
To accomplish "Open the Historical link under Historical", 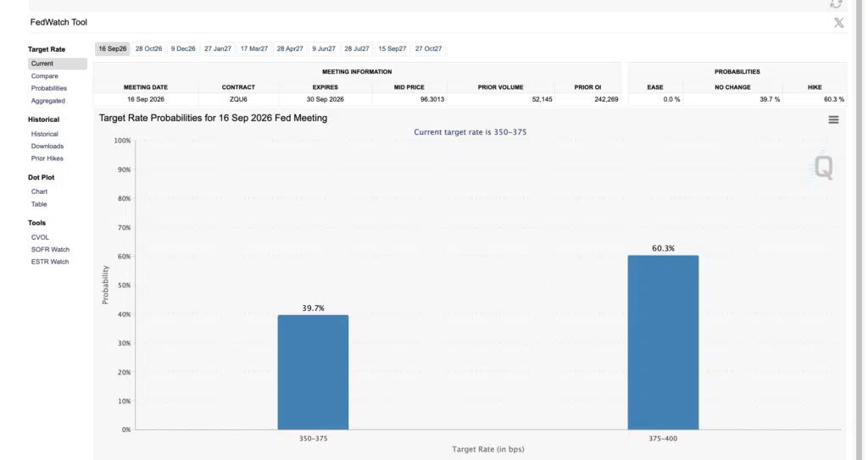I will (x=44, y=134).
